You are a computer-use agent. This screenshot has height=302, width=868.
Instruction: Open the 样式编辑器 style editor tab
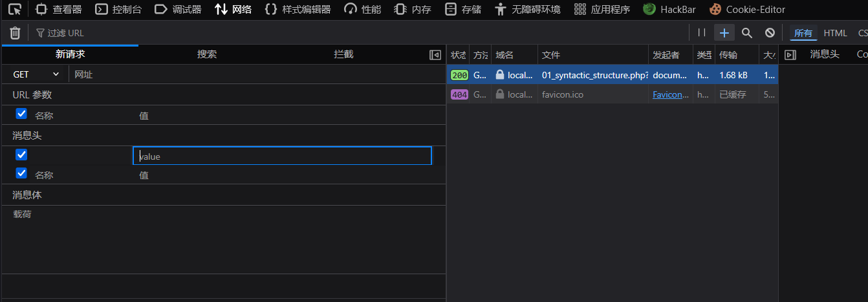click(x=298, y=9)
